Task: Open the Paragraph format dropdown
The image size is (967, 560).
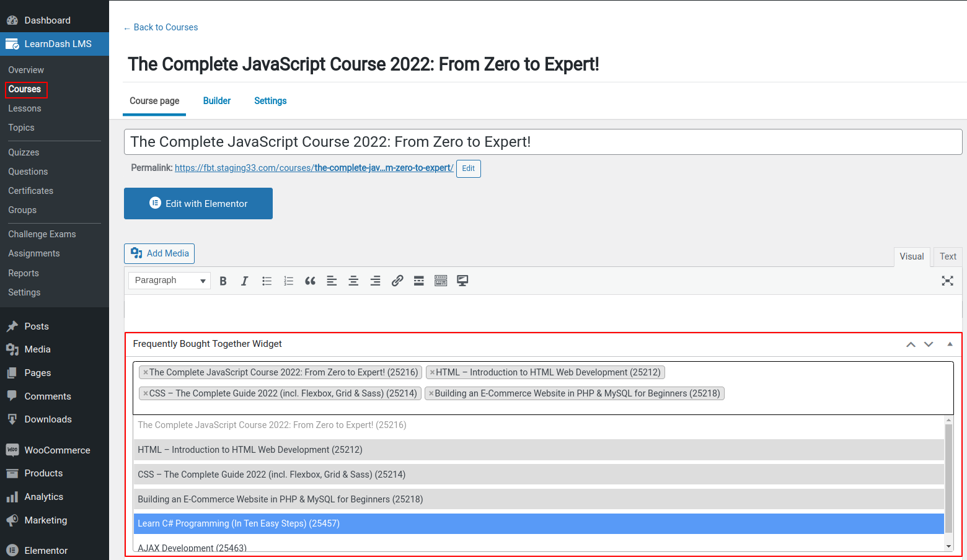Action: [x=169, y=281]
